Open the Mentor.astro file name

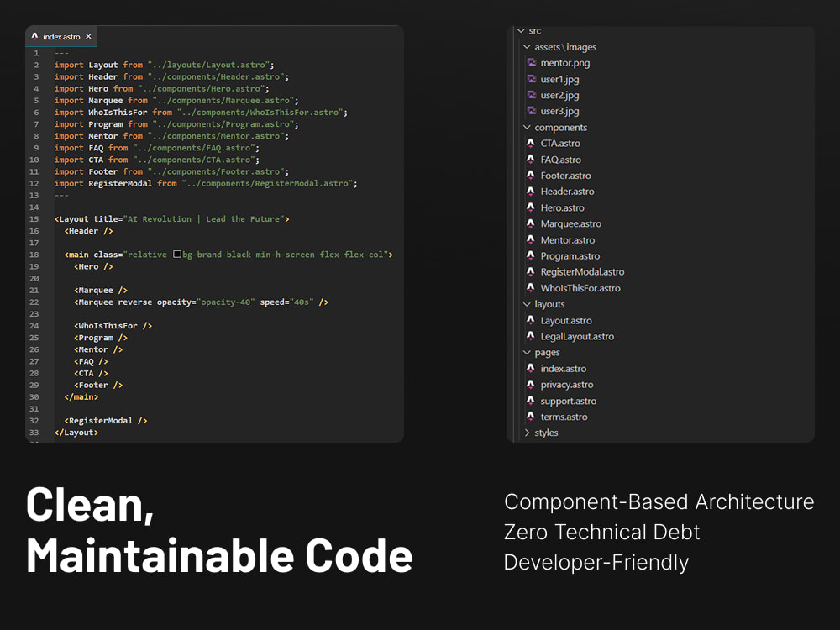[x=568, y=240]
